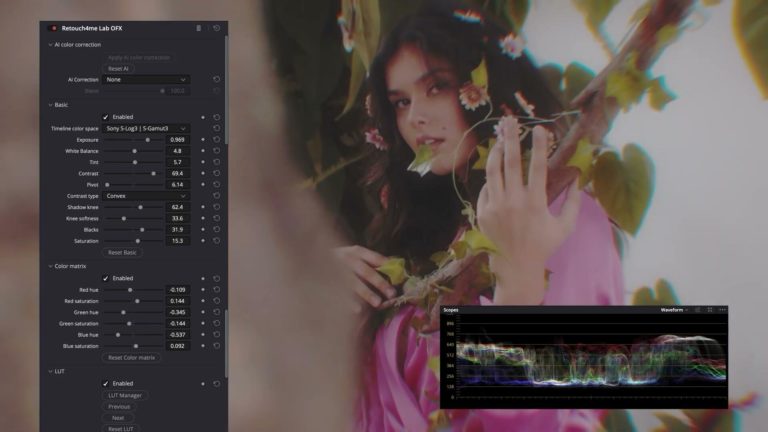Open the Scopes options three-dot menu
Viewport: 768px width, 432px height.
(722, 310)
